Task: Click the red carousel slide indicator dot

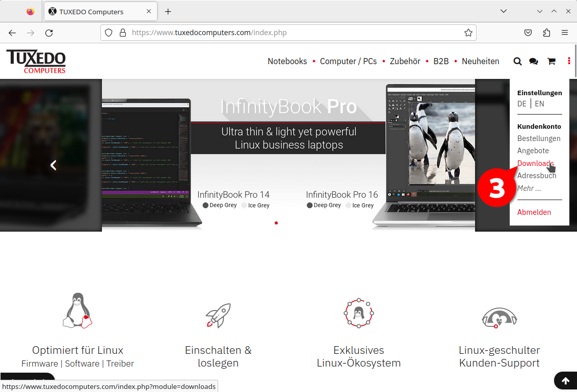Action: [x=276, y=223]
